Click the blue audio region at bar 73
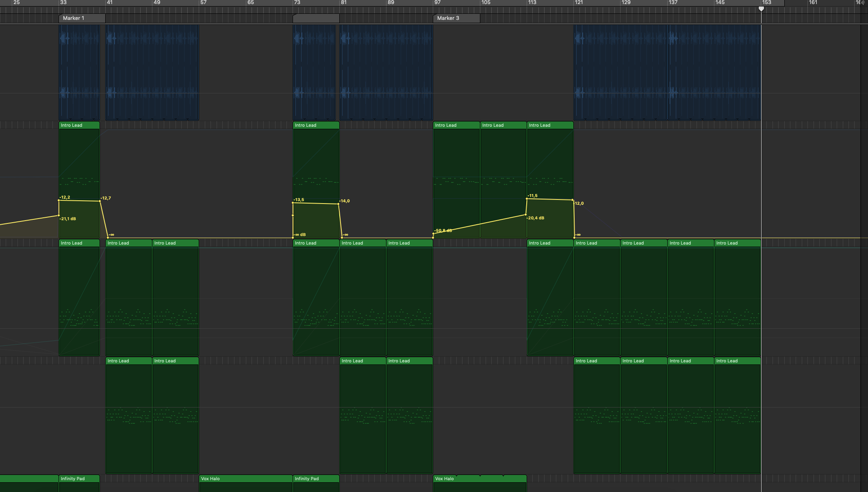868x492 pixels. point(313,72)
